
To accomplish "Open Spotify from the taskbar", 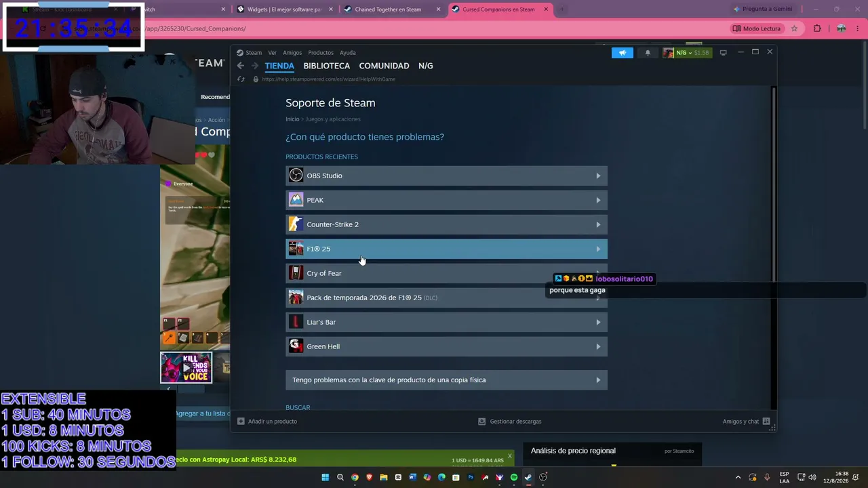I will [x=513, y=477].
